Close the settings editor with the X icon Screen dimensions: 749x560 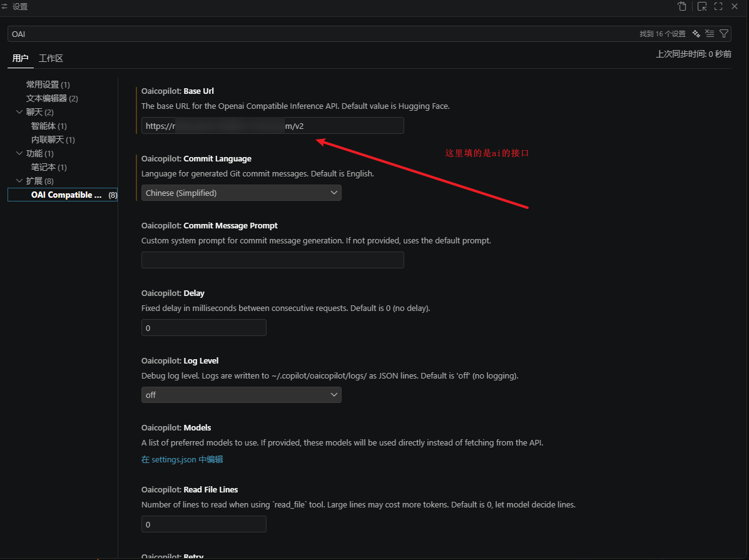click(735, 6)
